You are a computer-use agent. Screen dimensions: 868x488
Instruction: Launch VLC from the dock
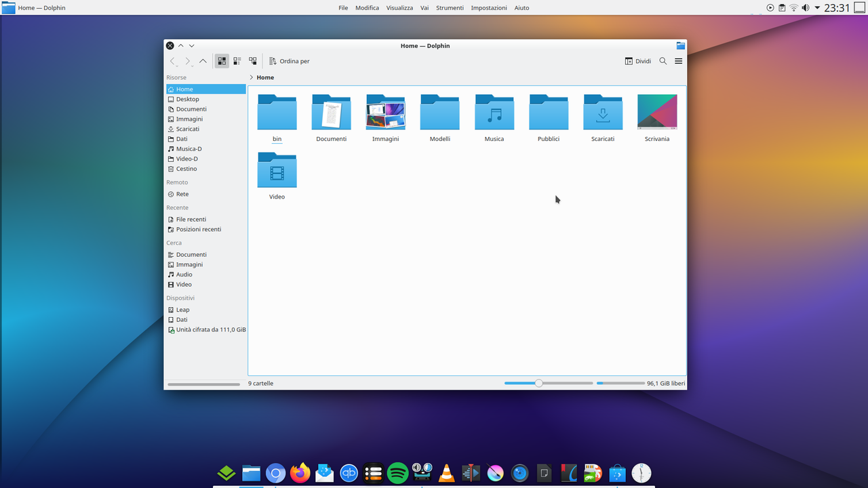click(x=446, y=472)
